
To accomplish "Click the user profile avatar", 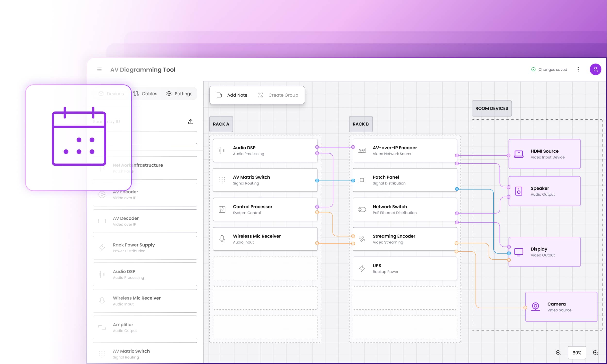I will click(x=595, y=69).
